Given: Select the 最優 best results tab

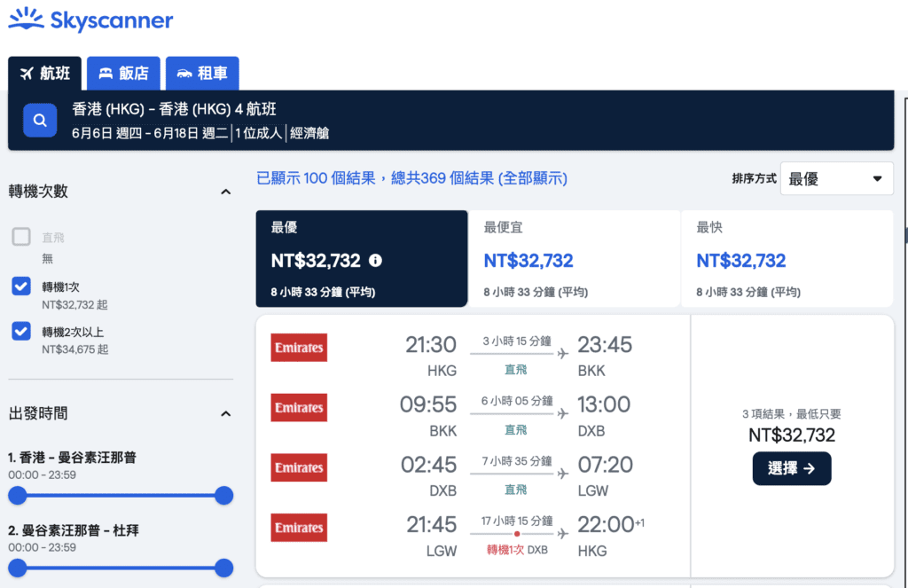Looking at the screenshot, I should [362, 258].
